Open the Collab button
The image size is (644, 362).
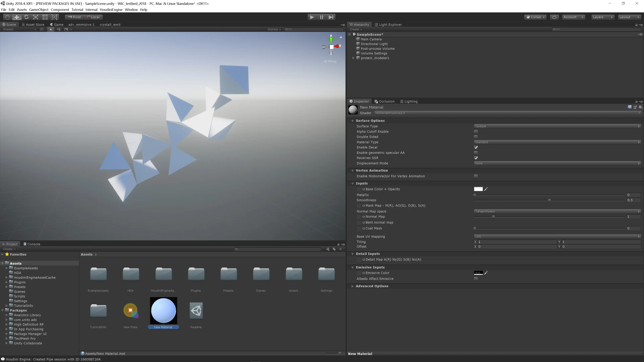pyautogui.click(x=535, y=17)
